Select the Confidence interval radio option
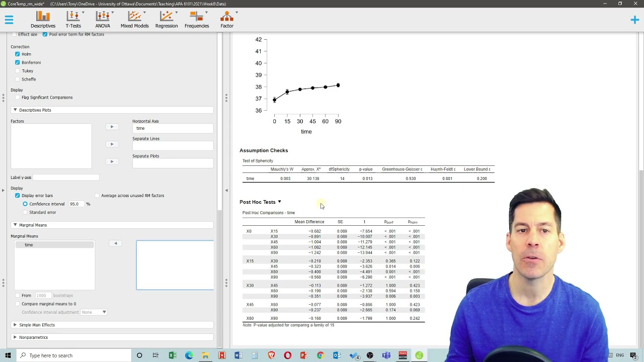 pyautogui.click(x=25, y=204)
